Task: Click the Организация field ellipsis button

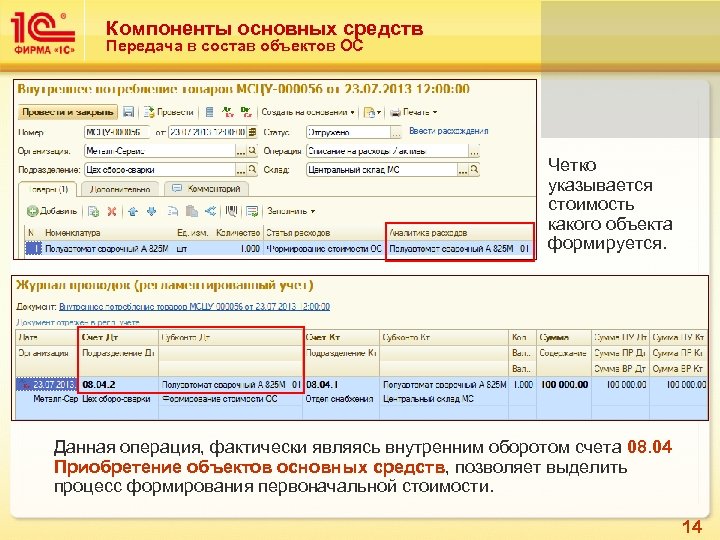Action: [241, 151]
